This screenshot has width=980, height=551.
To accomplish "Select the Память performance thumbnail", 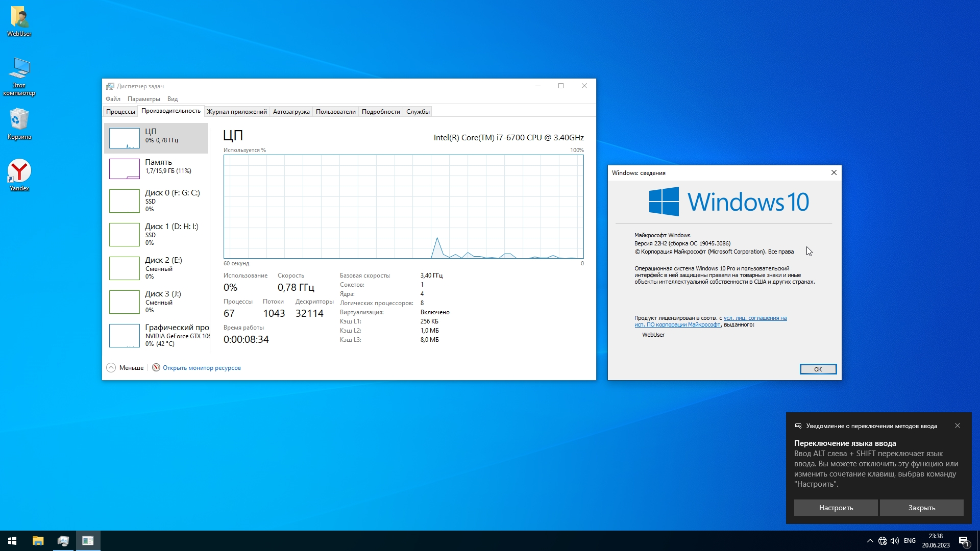I will click(156, 168).
